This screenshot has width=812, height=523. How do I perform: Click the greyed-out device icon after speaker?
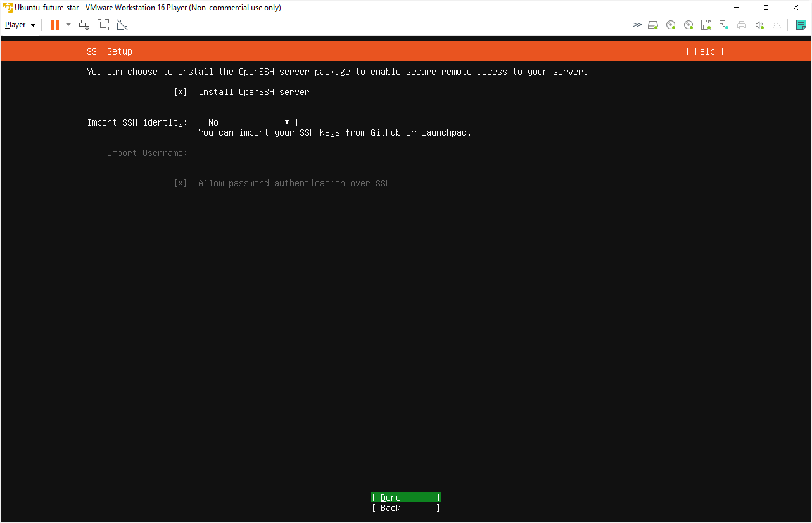pos(777,25)
